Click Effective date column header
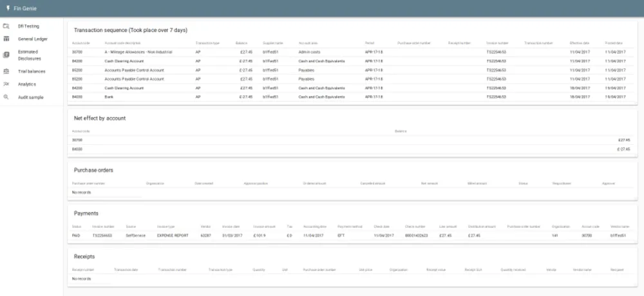Viewport: 644px width, 296px height. coord(579,43)
